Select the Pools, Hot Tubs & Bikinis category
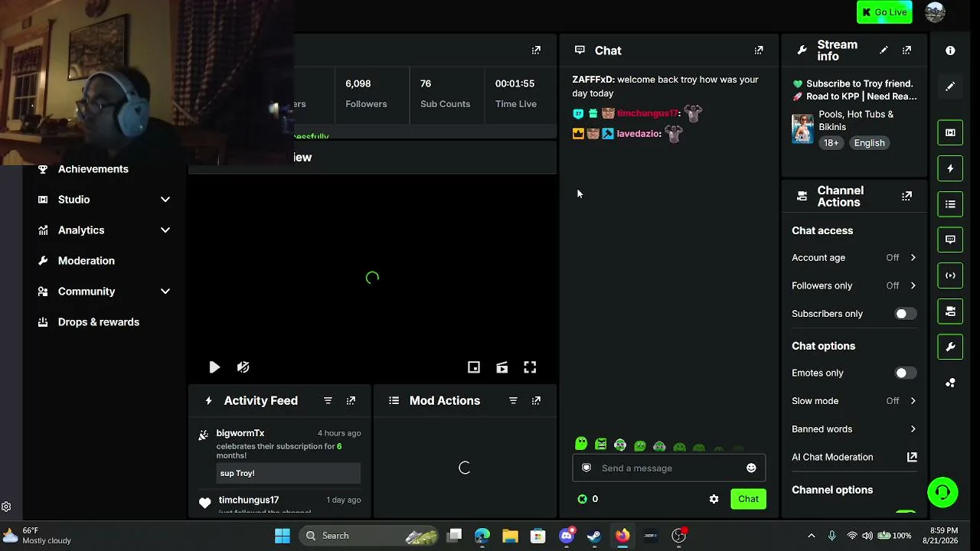The height and width of the screenshot is (551, 980). (856, 120)
